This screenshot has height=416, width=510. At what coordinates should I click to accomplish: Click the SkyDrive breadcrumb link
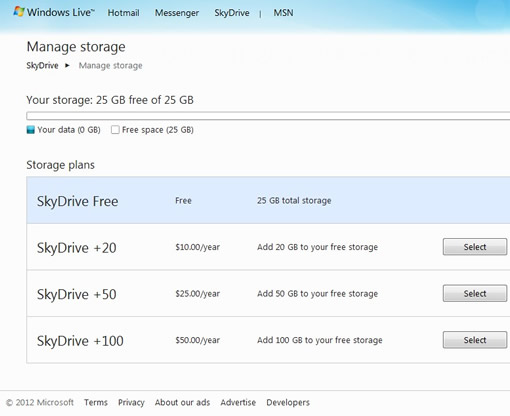[x=42, y=66]
